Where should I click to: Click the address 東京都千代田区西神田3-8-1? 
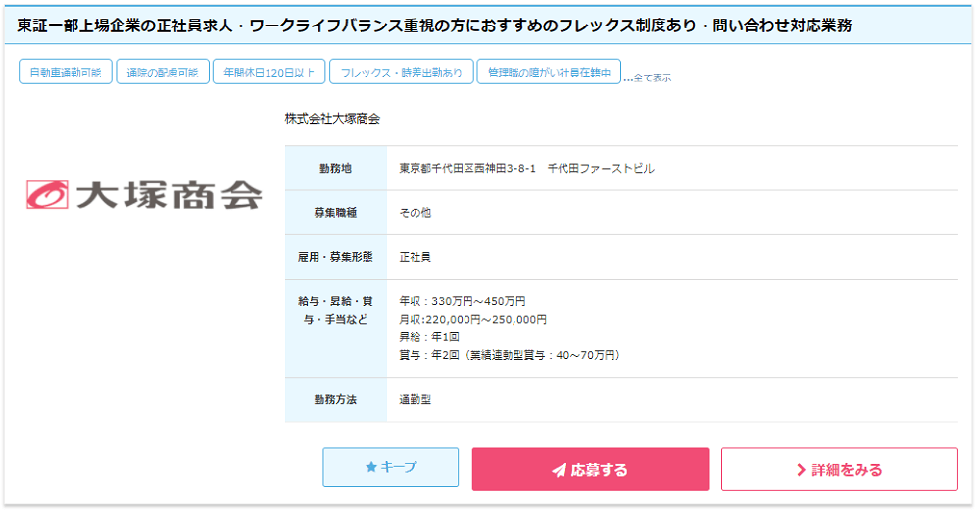pyautogui.click(x=467, y=169)
